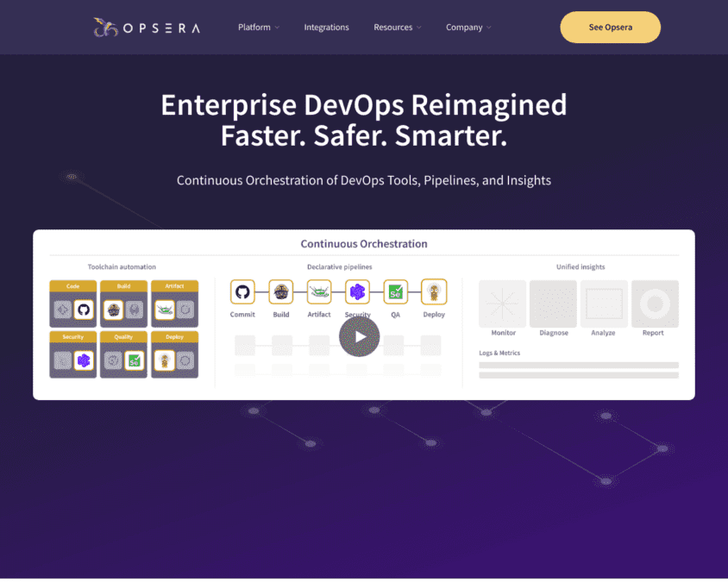The image size is (728, 582).
Task: Select the purple icon in Security tile
Action: tap(84, 360)
